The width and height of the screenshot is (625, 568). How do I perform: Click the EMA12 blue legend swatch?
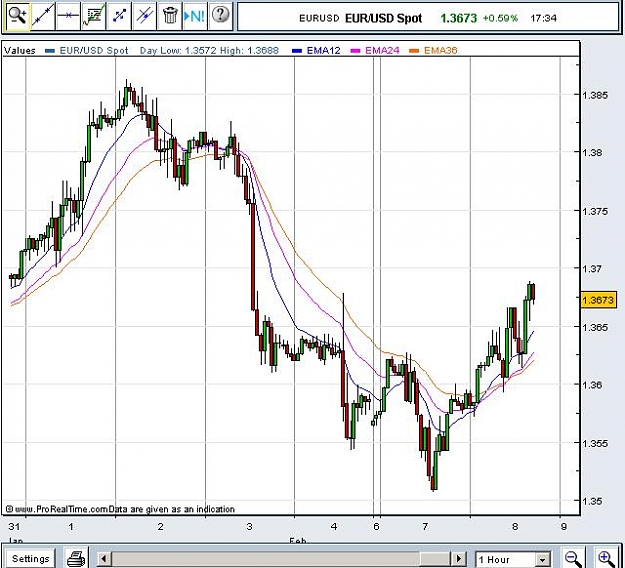(297, 51)
